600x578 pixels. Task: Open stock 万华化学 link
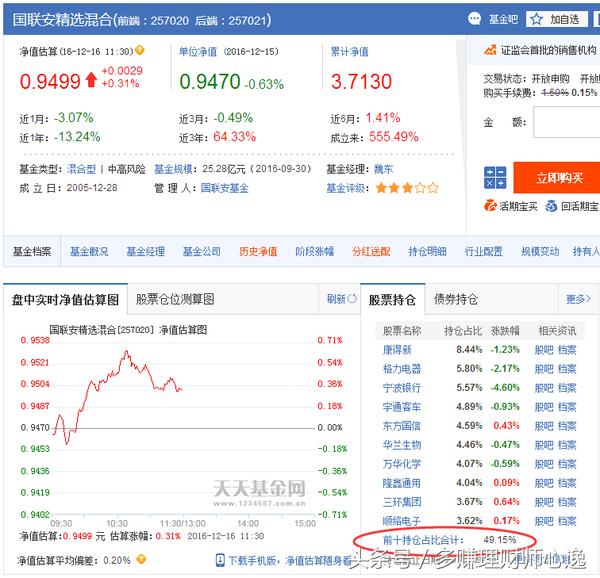click(402, 464)
